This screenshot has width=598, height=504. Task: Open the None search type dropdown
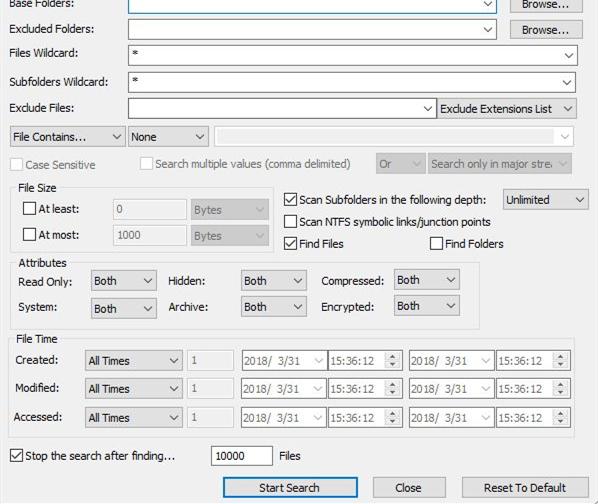click(168, 137)
